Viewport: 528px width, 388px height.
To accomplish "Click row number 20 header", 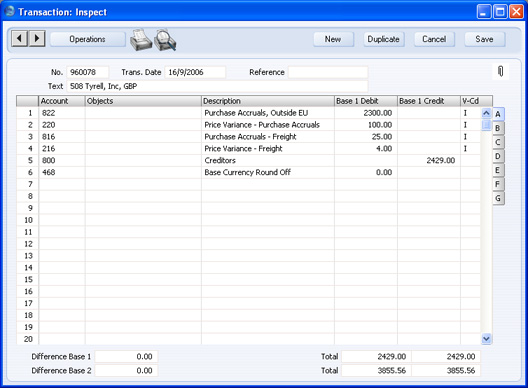I will (28, 339).
